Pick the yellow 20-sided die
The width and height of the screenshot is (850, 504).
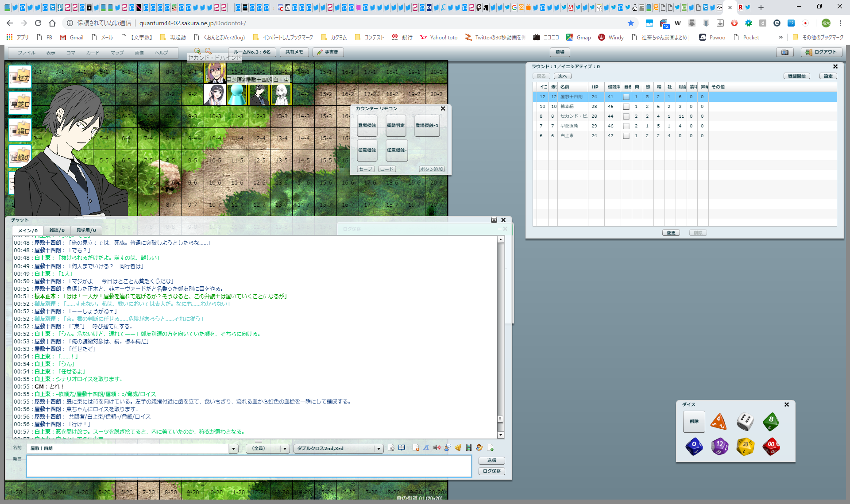pyautogui.click(x=745, y=446)
